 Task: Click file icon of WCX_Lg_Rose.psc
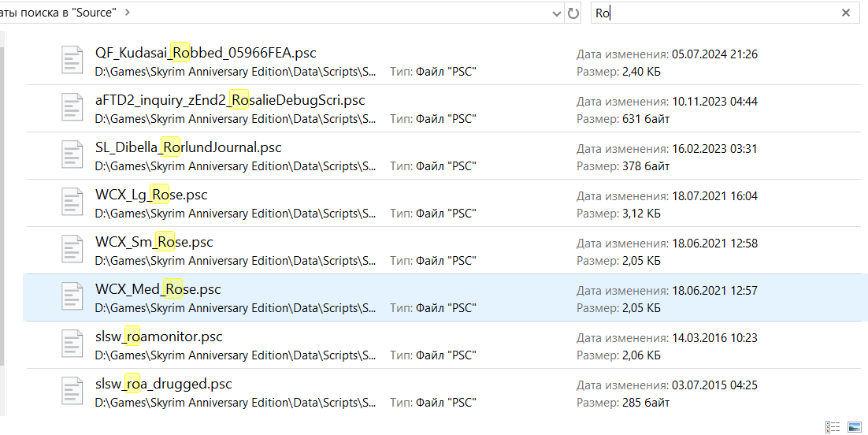(x=72, y=203)
